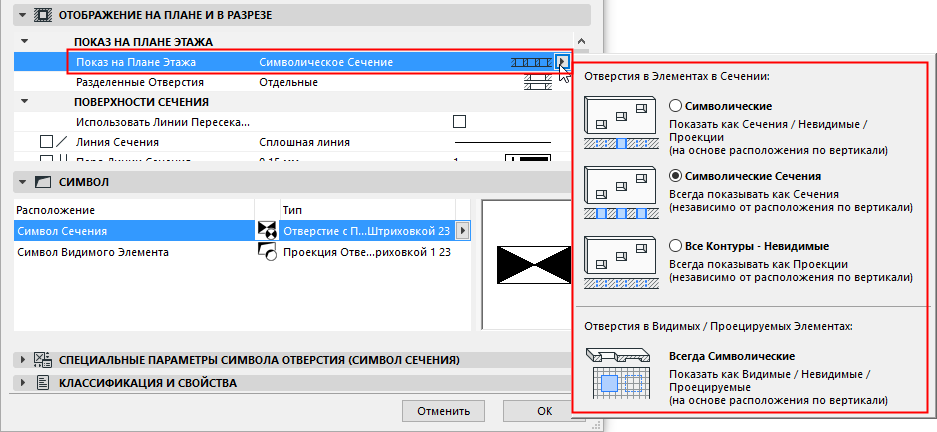Image resolution: width=937 pixels, height=432 pixels.
Task: Click the 'Расположение' column header
Action: [56, 210]
